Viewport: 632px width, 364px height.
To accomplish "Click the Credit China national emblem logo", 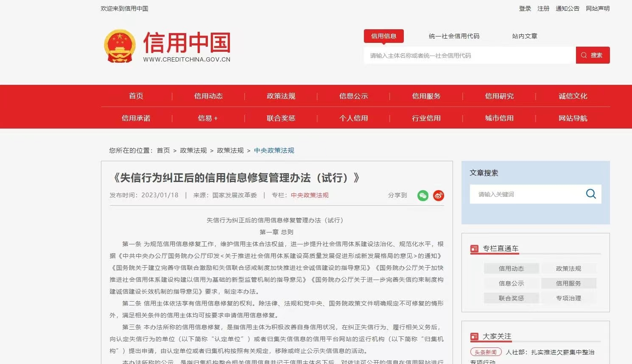I will point(120,46).
